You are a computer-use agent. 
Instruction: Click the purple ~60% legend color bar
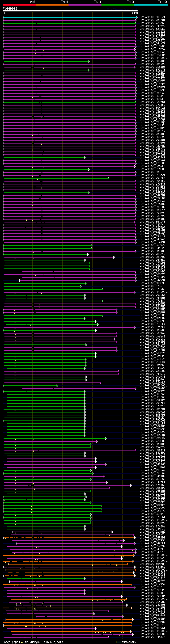tap(85, 5)
